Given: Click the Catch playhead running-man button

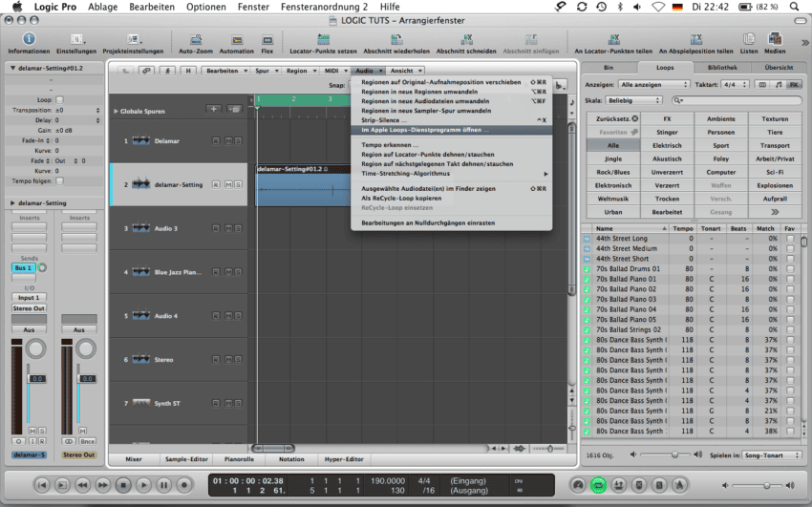Looking at the screenshot, I should pos(167,71).
